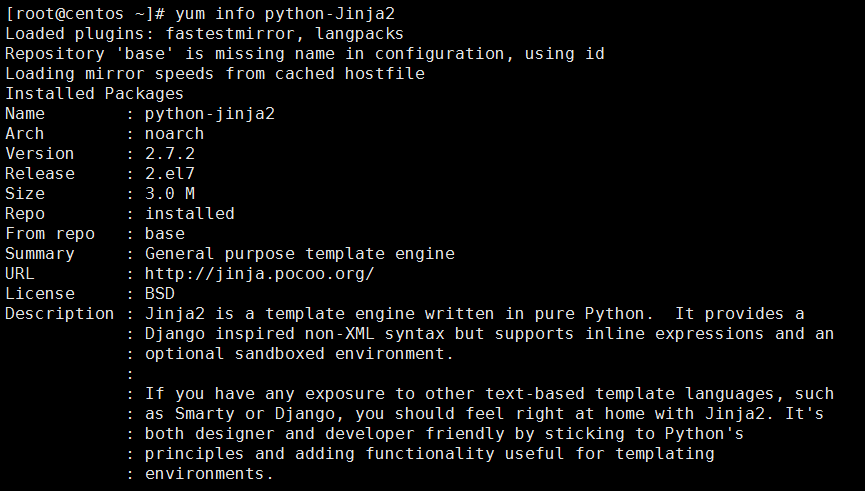Viewport: 865px width, 491px height.
Task: Click the Release value 2.el7
Action: point(169,173)
